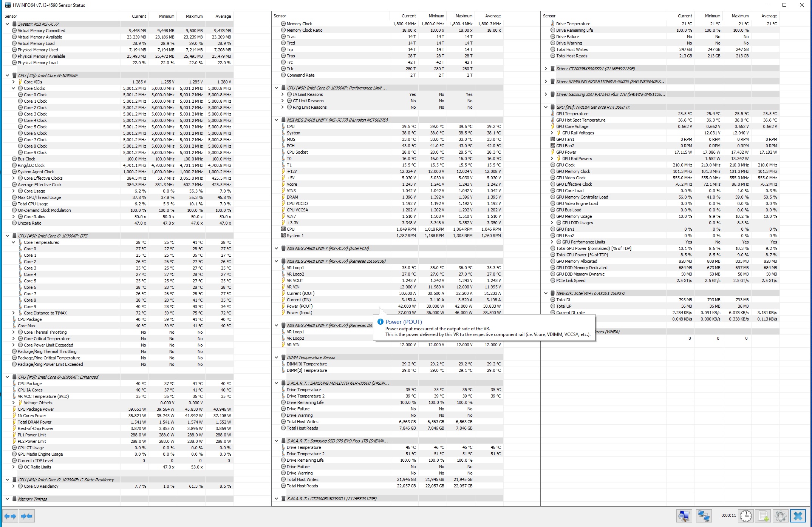Click the thermometer icon beside DIMM[0] Temperature
The width and height of the screenshot is (812, 527).
[x=283, y=364]
